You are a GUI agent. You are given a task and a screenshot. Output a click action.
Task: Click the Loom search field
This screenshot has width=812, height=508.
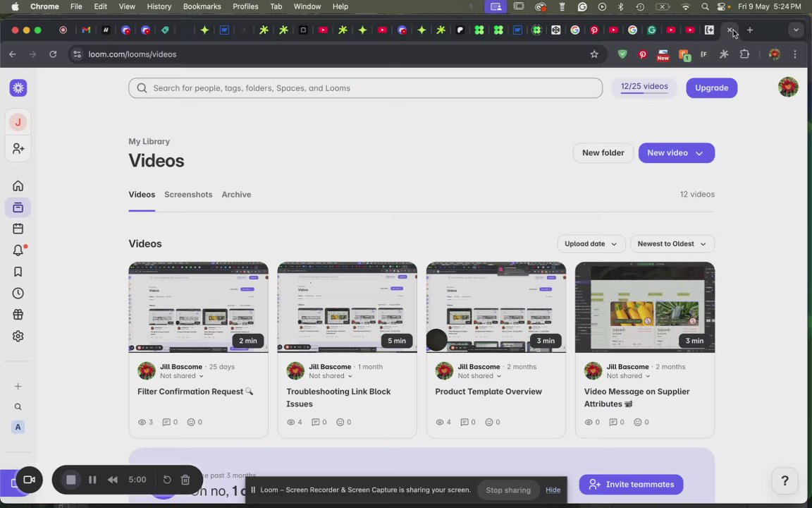[x=366, y=88]
